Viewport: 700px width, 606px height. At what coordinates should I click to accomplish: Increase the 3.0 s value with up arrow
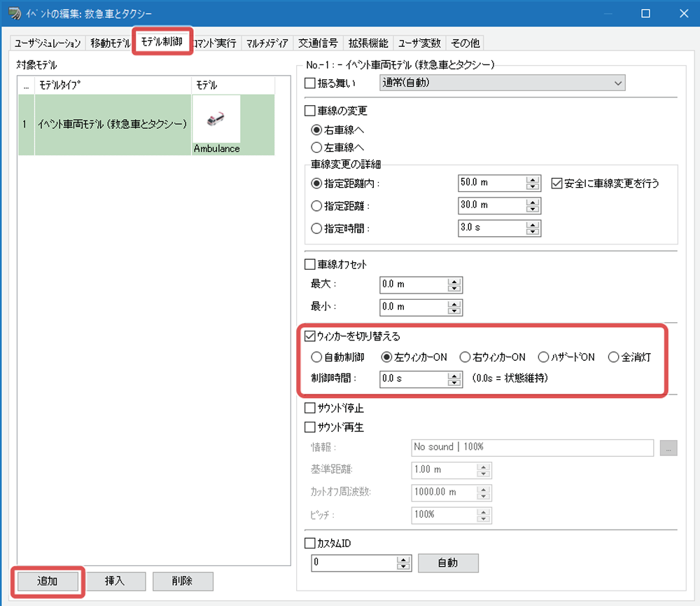533,225
